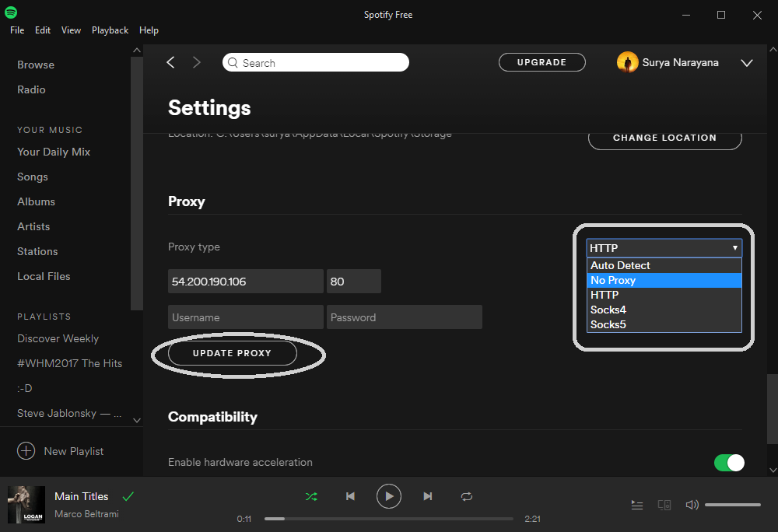Open Artists in Your Music
Screen dimensions: 778x532
tap(33, 226)
